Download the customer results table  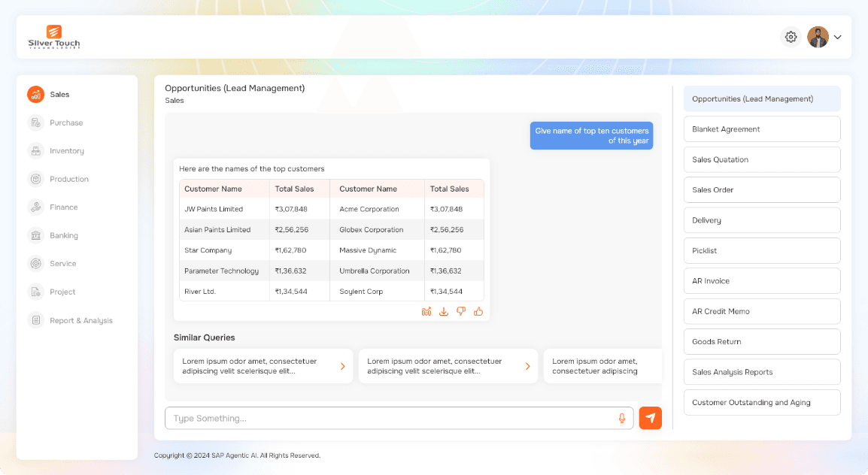[444, 312]
